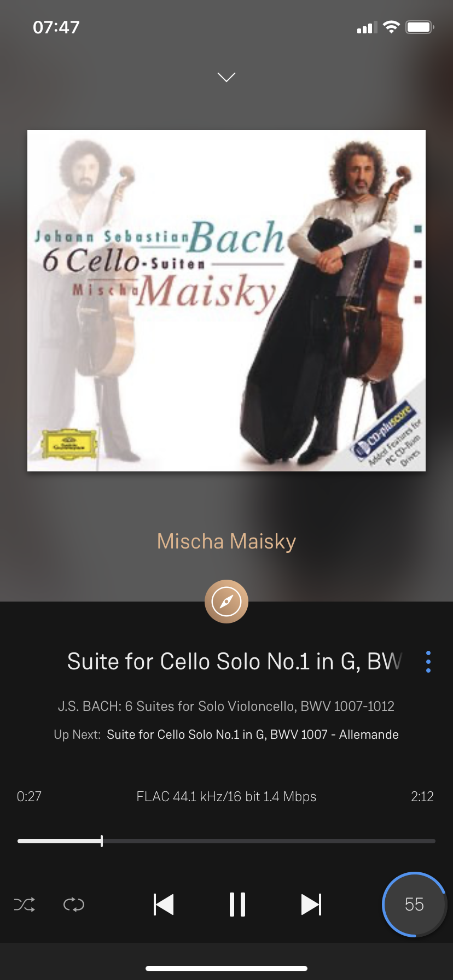
Task: Tap the Wi-Fi status icon
Action: (x=391, y=27)
